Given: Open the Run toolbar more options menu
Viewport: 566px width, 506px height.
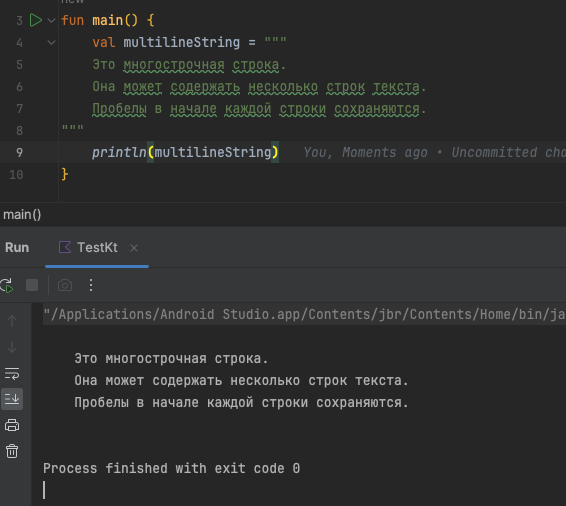Looking at the screenshot, I should coord(91,285).
